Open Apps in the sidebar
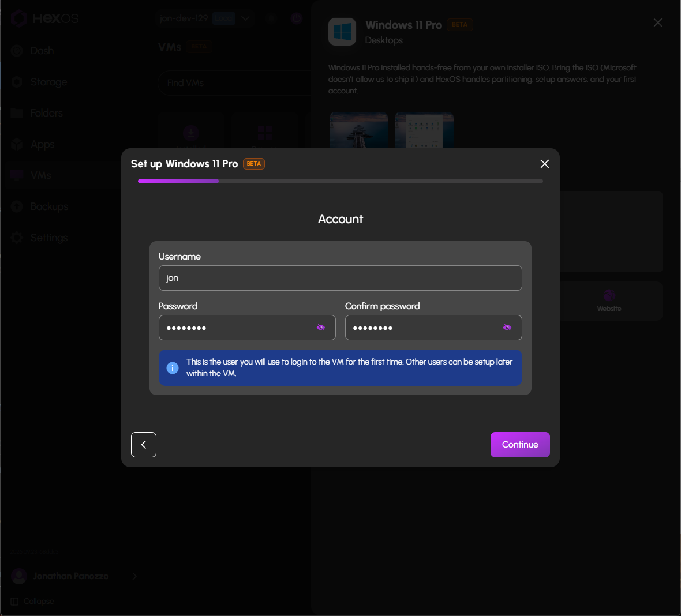 tap(42, 144)
